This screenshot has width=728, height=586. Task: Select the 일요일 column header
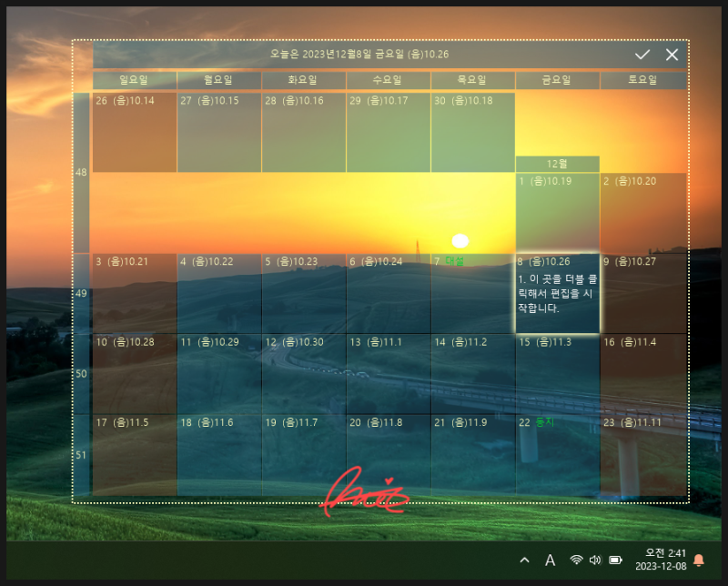[x=135, y=80]
